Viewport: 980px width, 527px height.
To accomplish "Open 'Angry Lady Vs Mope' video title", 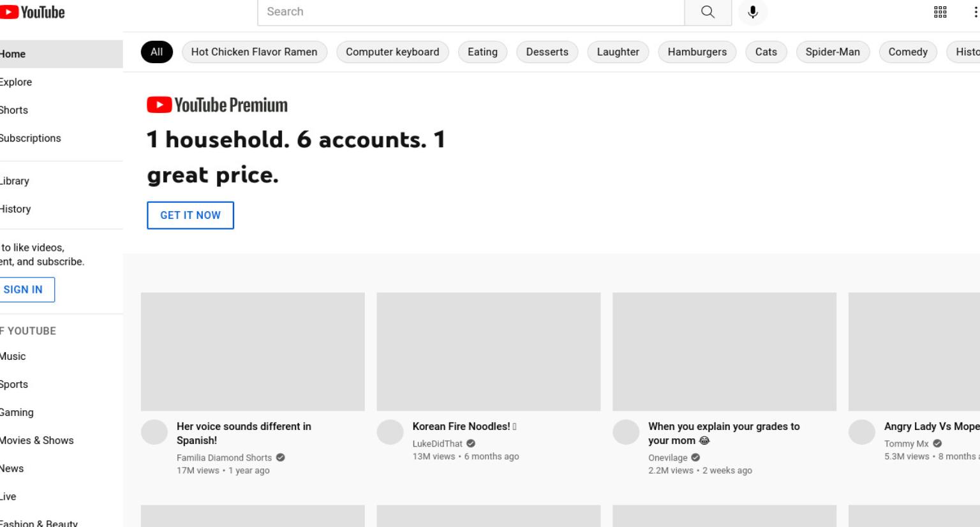I will (932, 426).
